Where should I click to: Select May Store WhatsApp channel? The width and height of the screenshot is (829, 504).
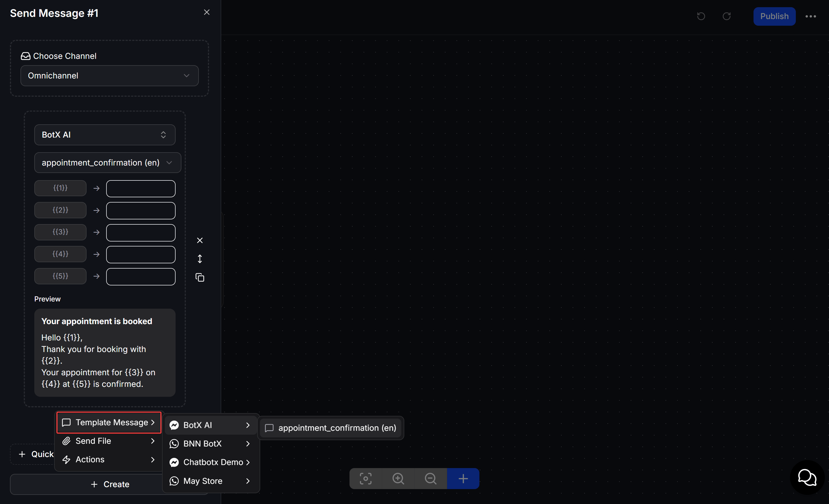211,481
